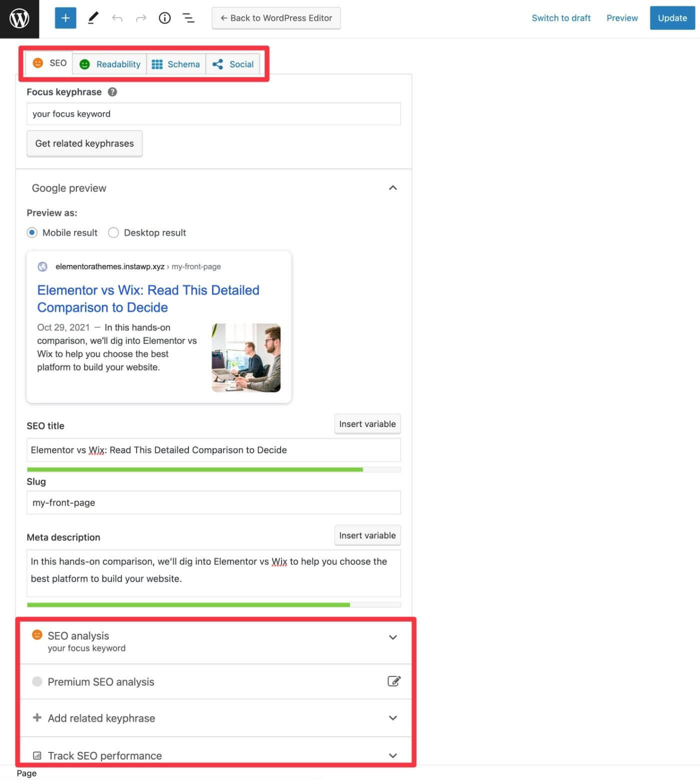Expand the SEO analysis section
700x780 pixels.
(x=393, y=637)
